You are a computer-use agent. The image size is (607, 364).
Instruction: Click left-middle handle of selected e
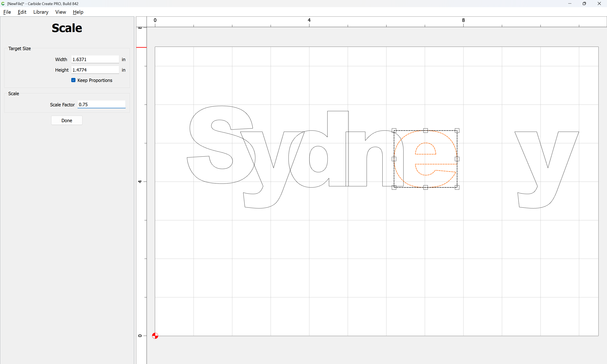[394, 159]
